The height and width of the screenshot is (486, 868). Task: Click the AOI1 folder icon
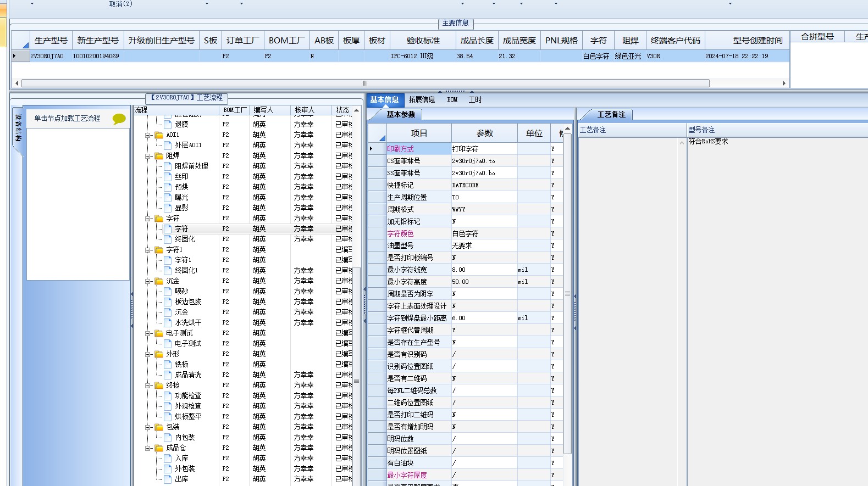pos(159,135)
